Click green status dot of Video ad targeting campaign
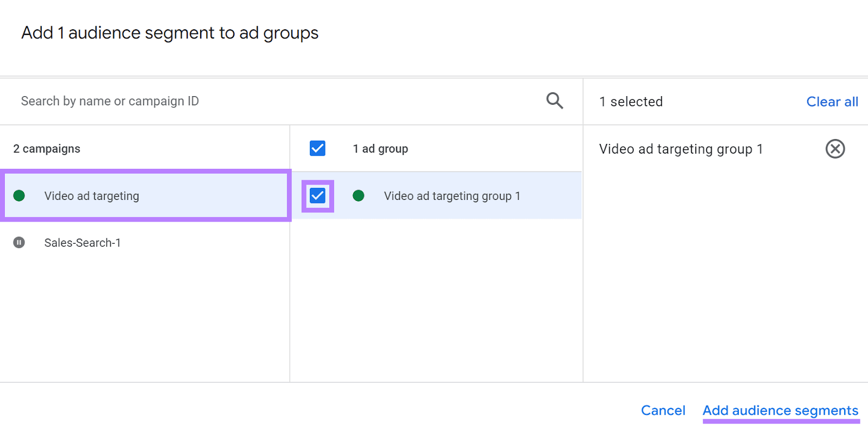The height and width of the screenshot is (436, 868). tap(19, 195)
